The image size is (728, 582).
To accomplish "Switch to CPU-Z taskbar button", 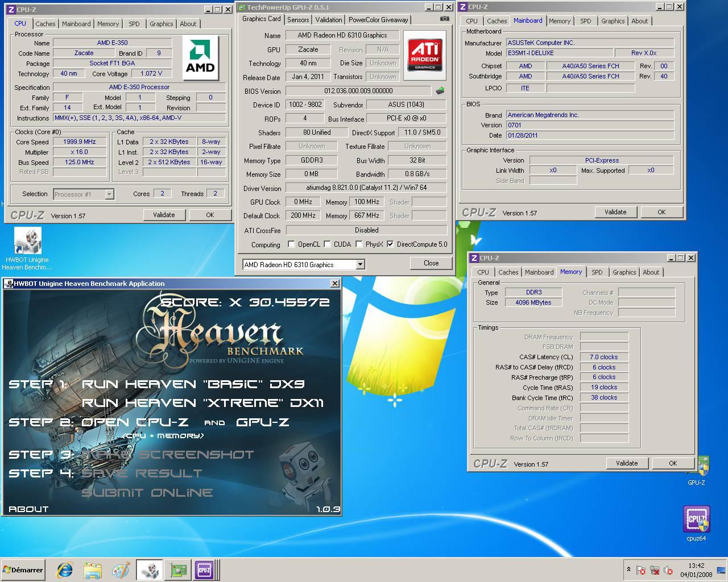I will tap(204, 570).
